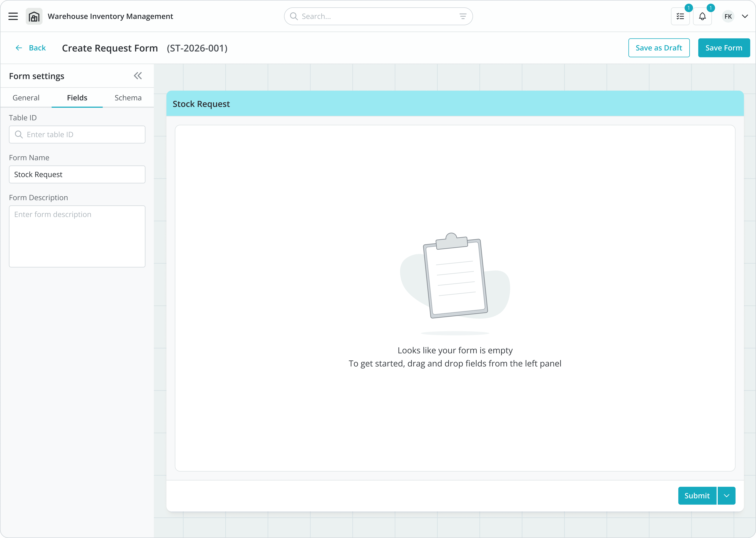
Task: Open the Submit button dropdown arrow
Action: [727, 496]
